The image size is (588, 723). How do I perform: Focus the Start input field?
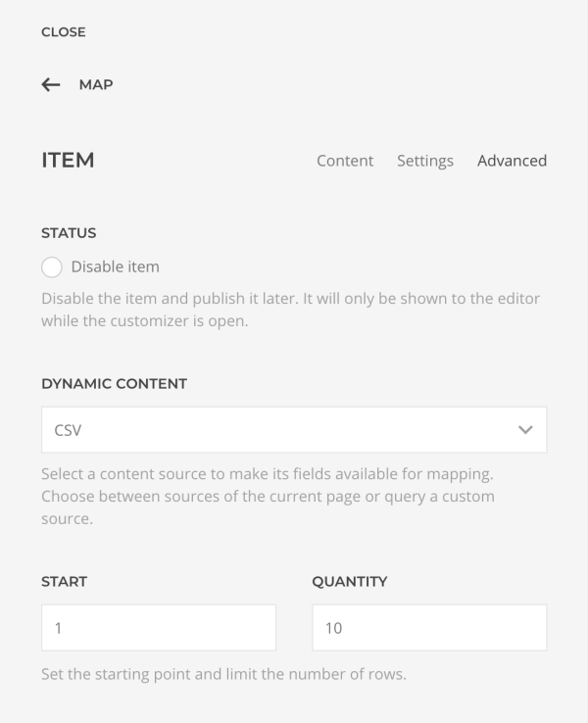(x=159, y=628)
